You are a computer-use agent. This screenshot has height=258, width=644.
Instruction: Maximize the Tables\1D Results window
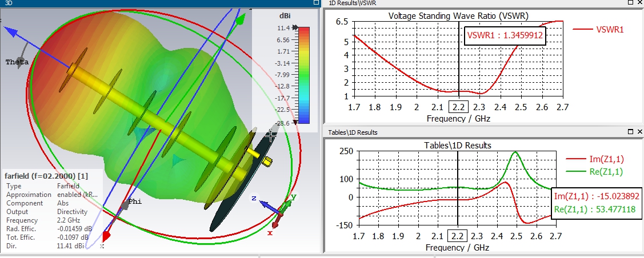631,132
